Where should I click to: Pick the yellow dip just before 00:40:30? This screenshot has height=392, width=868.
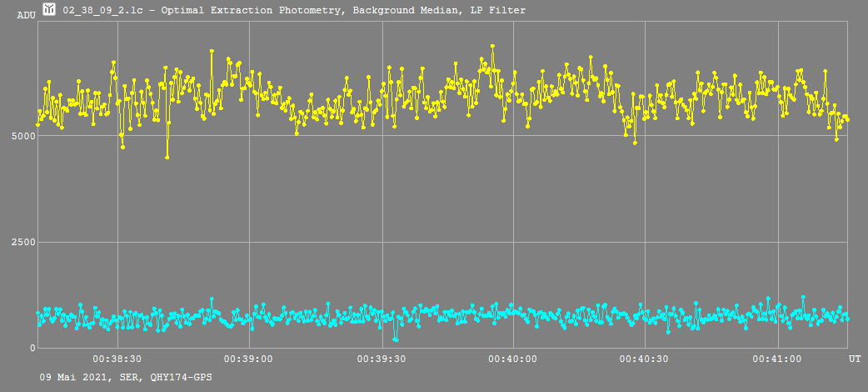point(635,143)
